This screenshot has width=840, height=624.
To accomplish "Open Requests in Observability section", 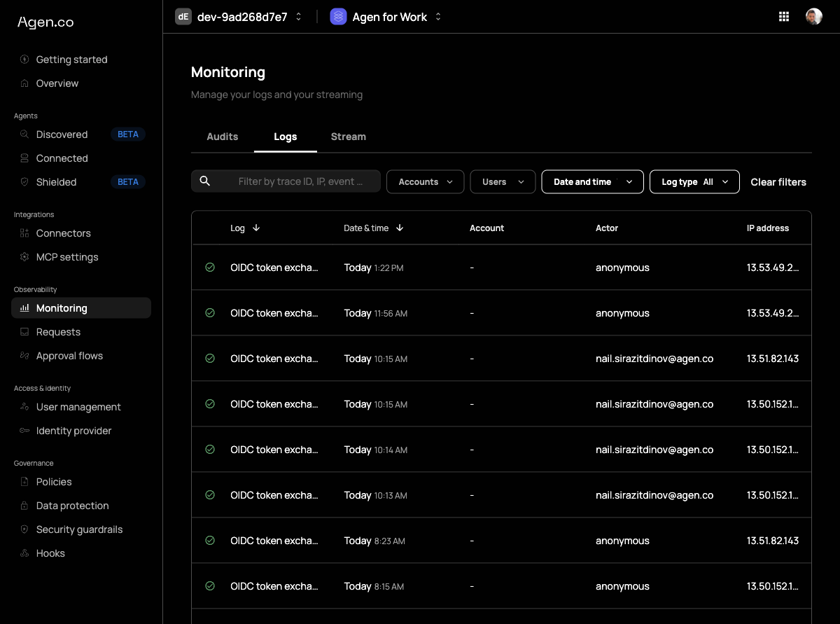I will coord(81,332).
